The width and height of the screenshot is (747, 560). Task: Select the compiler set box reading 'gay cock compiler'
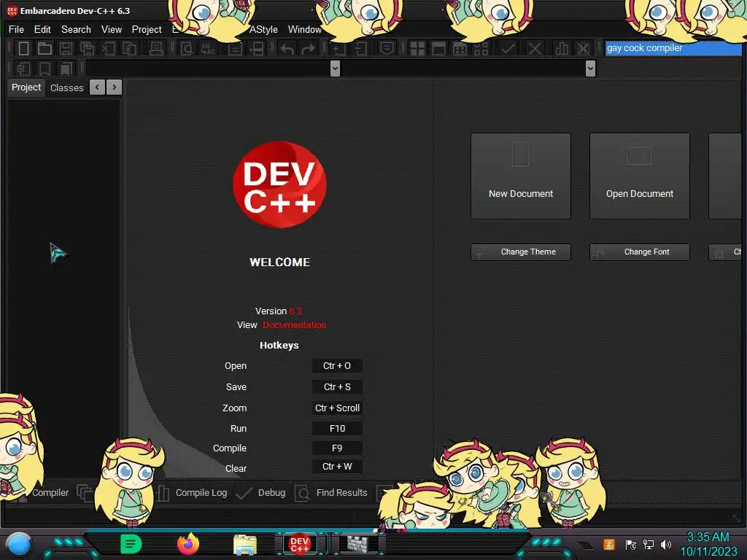click(673, 48)
